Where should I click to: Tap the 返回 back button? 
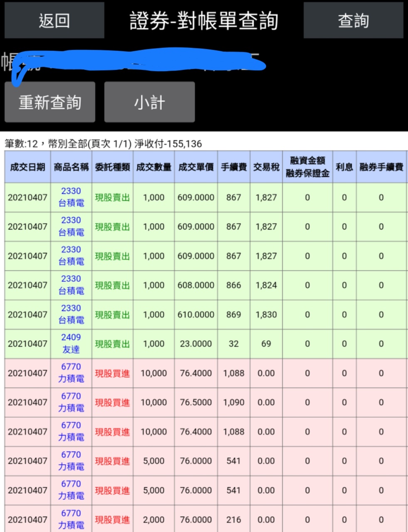54,20
